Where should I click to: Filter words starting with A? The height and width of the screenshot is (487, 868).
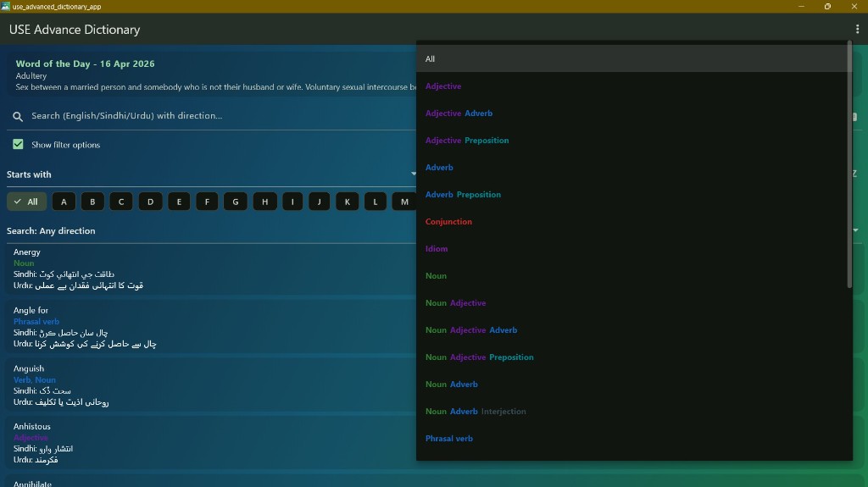[x=64, y=202]
